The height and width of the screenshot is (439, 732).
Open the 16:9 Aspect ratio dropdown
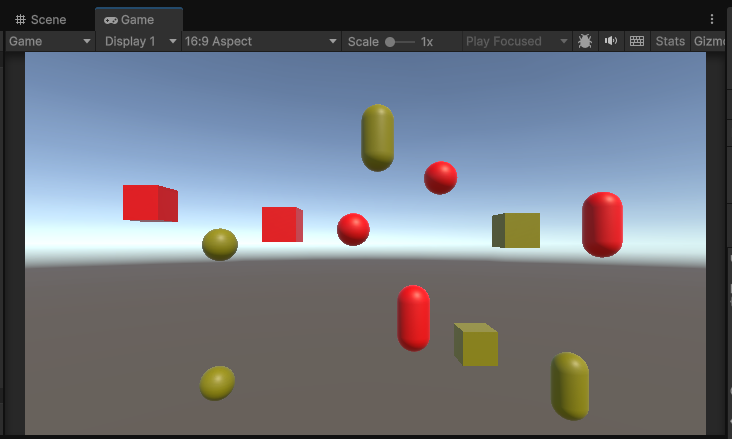[x=262, y=41]
